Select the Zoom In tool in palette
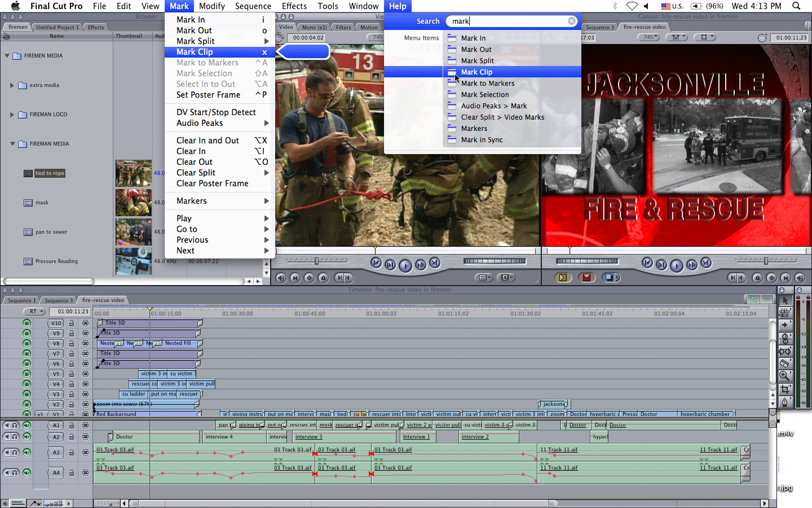The width and height of the screenshot is (812, 508). tap(784, 376)
